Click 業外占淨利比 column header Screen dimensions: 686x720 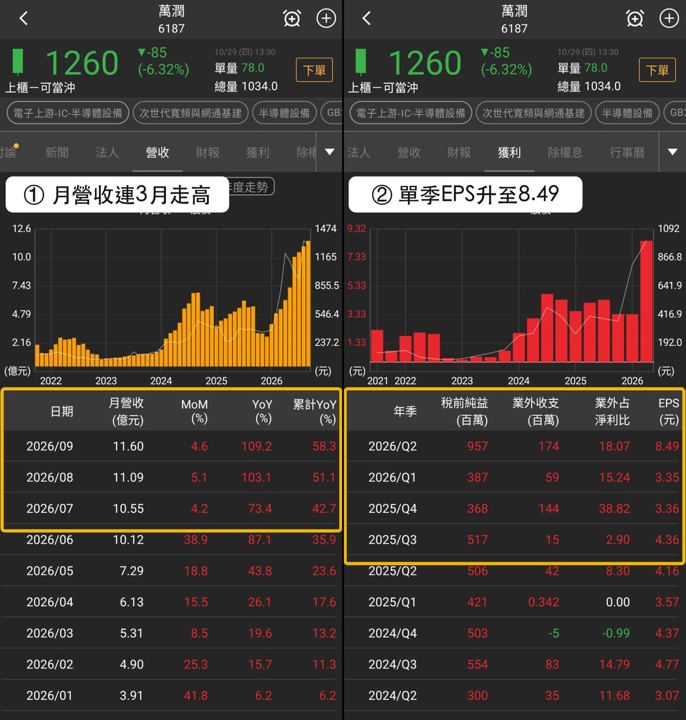(613, 411)
